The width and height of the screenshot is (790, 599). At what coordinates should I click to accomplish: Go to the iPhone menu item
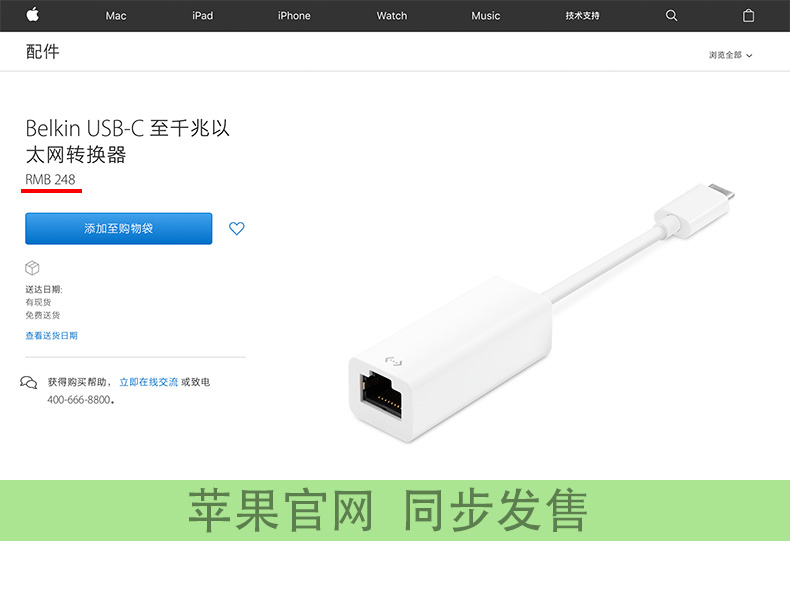(294, 16)
